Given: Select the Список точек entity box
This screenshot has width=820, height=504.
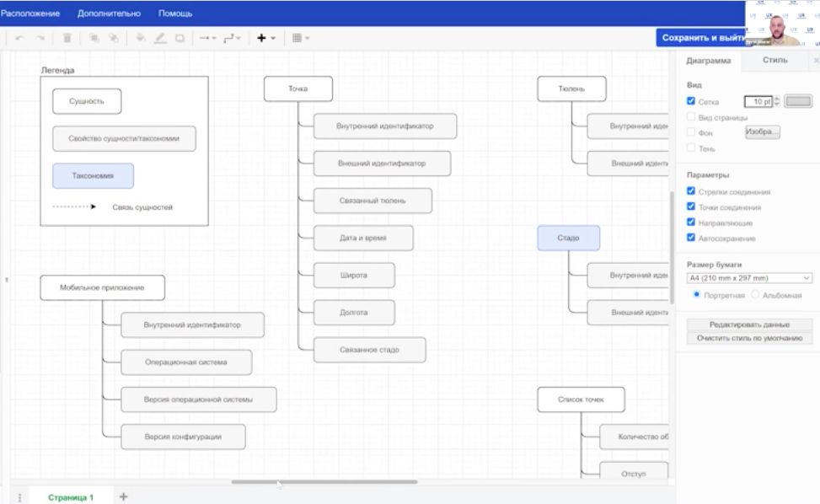Looking at the screenshot, I should point(581,399).
